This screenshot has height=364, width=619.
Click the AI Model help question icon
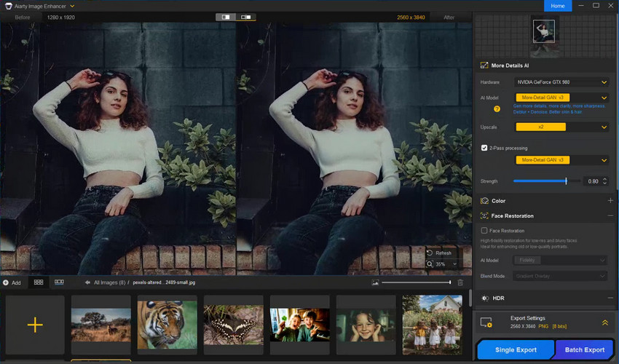[497, 109]
